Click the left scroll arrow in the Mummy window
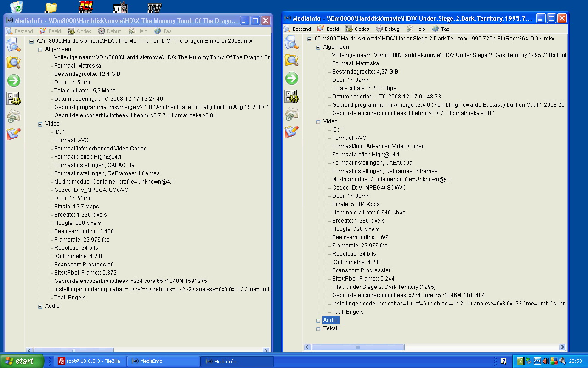 click(29, 351)
